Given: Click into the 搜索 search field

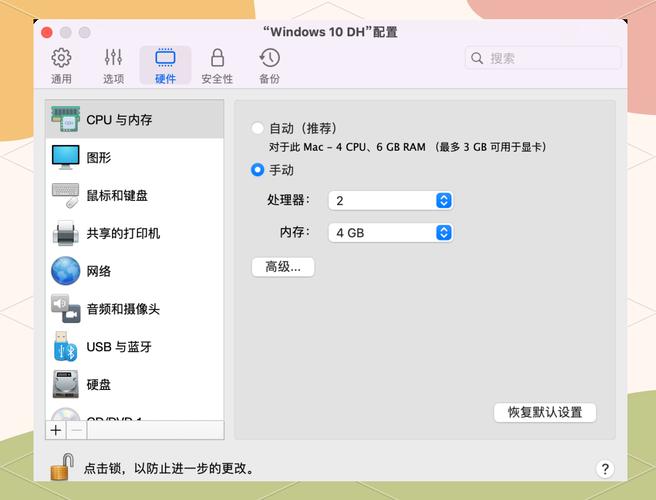Looking at the screenshot, I should [543, 58].
